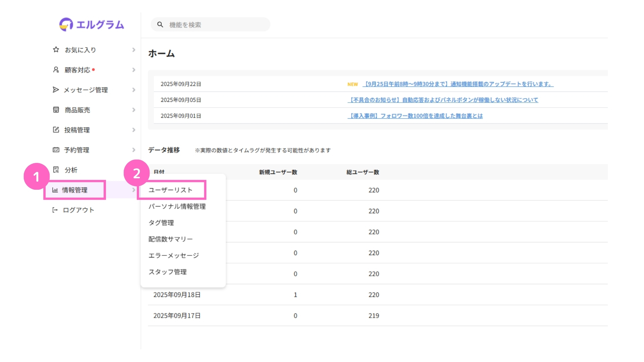Open タグ管理 in the submenu
The width and height of the screenshot is (644, 362).
point(161,223)
